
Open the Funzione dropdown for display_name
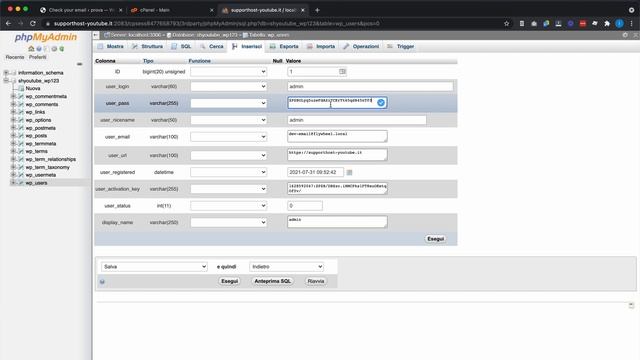229,222
